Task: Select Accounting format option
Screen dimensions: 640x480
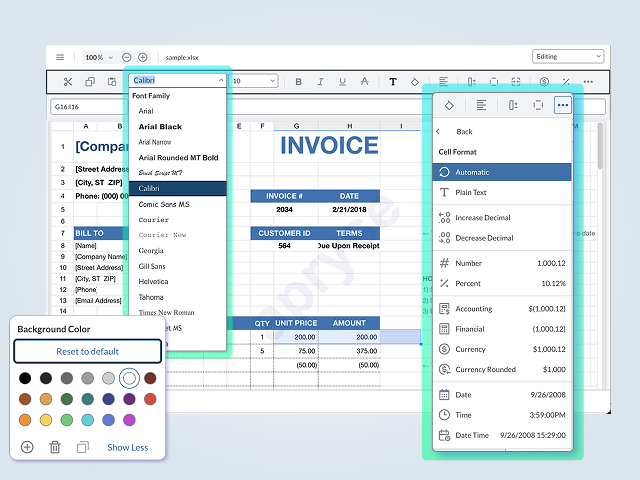Action: (502, 309)
